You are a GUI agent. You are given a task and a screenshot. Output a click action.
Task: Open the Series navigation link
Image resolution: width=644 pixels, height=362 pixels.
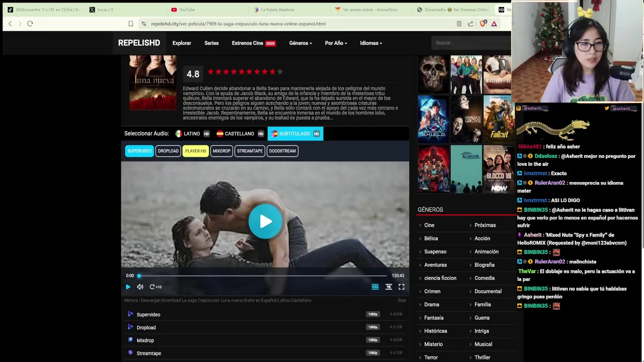pos(211,43)
